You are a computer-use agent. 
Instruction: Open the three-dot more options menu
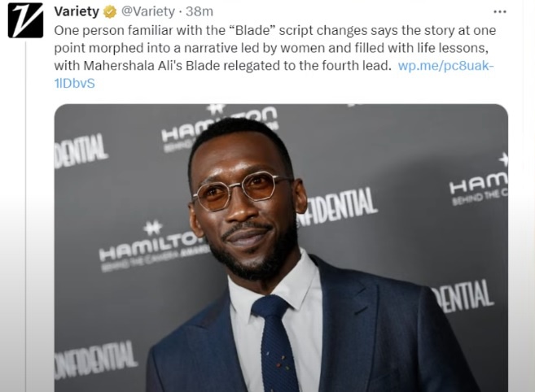(x=499, y=12)
